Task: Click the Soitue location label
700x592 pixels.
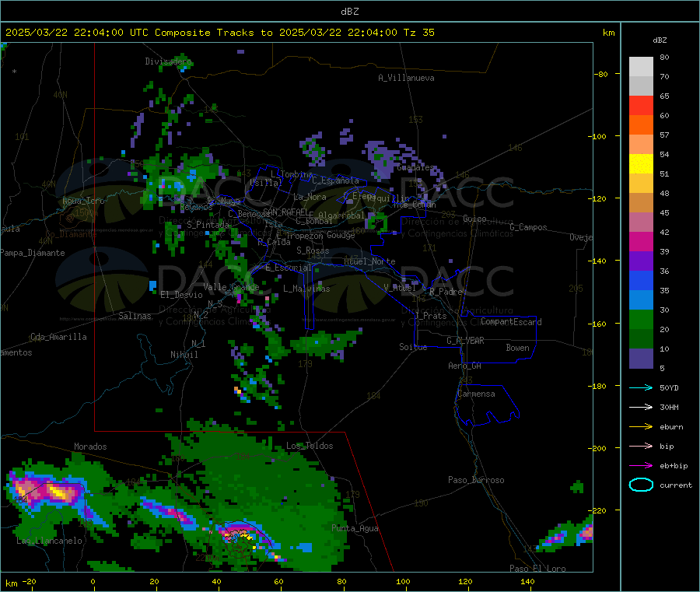Action: click(413, 347)
